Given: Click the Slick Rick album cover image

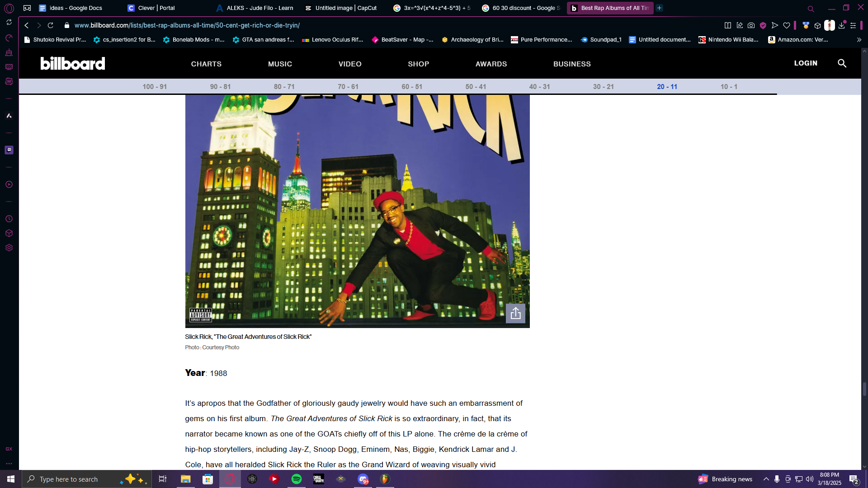Looking at the screenshot, I should tap(357, 211).
